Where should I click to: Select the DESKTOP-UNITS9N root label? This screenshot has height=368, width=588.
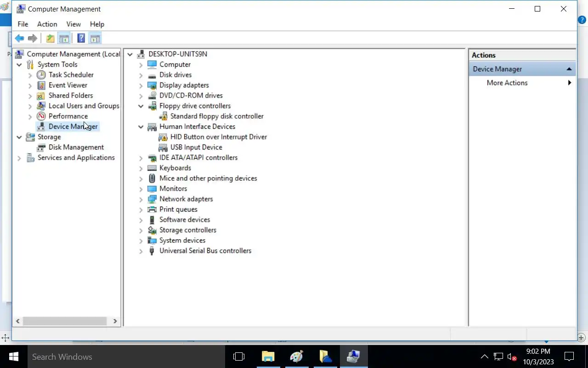click(x=178, y=54)
